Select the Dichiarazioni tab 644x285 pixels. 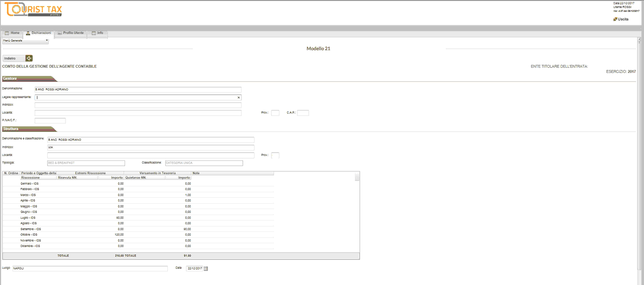[x=38, y=33]
